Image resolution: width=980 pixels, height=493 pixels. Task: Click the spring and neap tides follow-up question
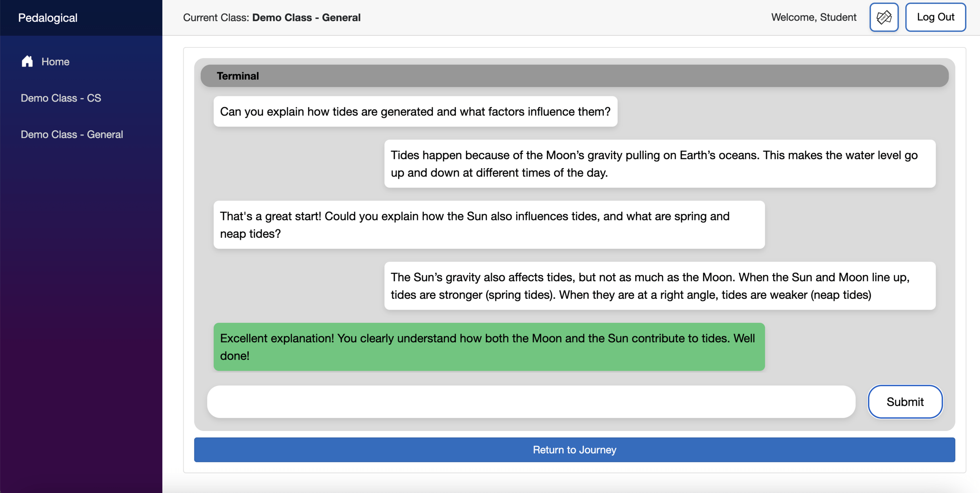coord(489,225)
